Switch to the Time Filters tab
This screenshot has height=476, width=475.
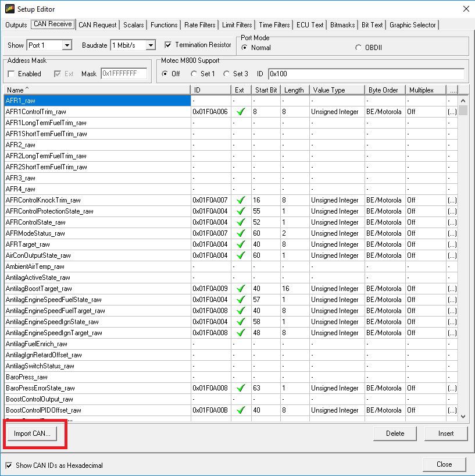point(274,25)
